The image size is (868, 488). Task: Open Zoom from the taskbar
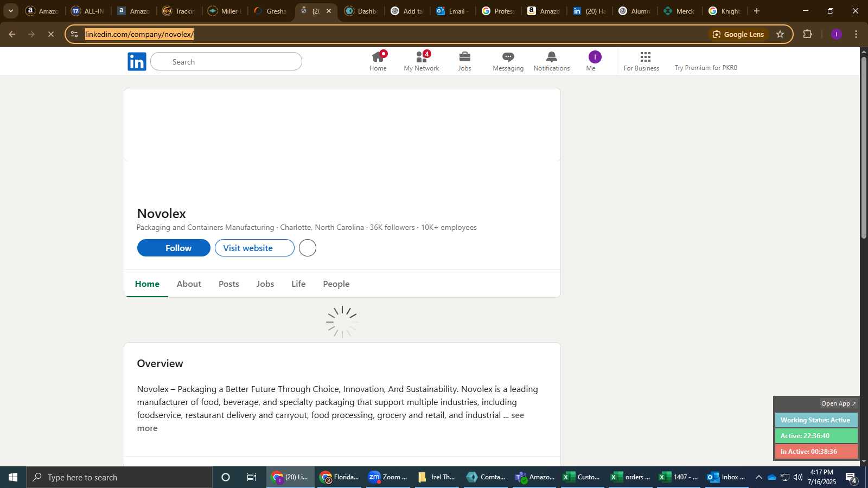tap(387, 477)
